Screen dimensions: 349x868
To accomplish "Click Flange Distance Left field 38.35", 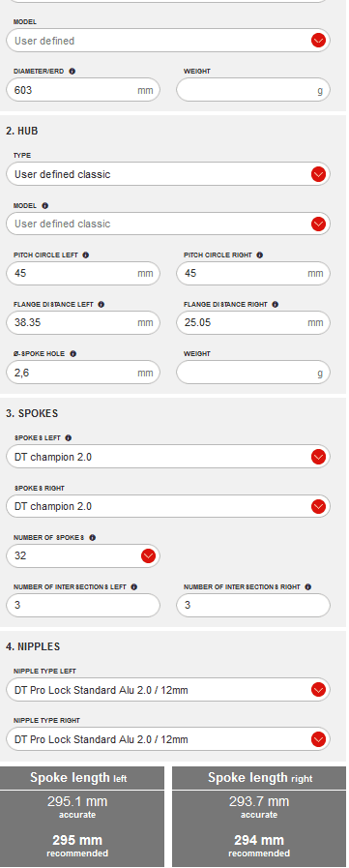I will coord(83,323).
